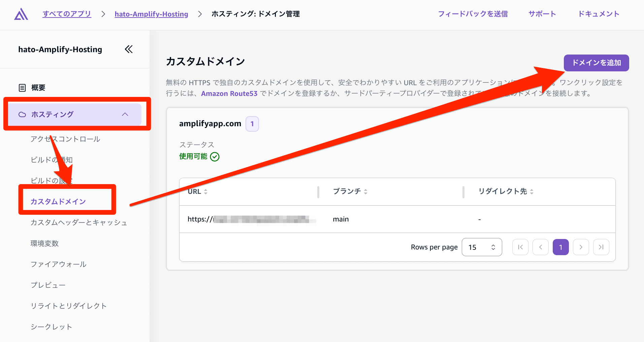Click the amplifyapp.com domain heading
644x342 pixels.
click(x=210, y=124)
